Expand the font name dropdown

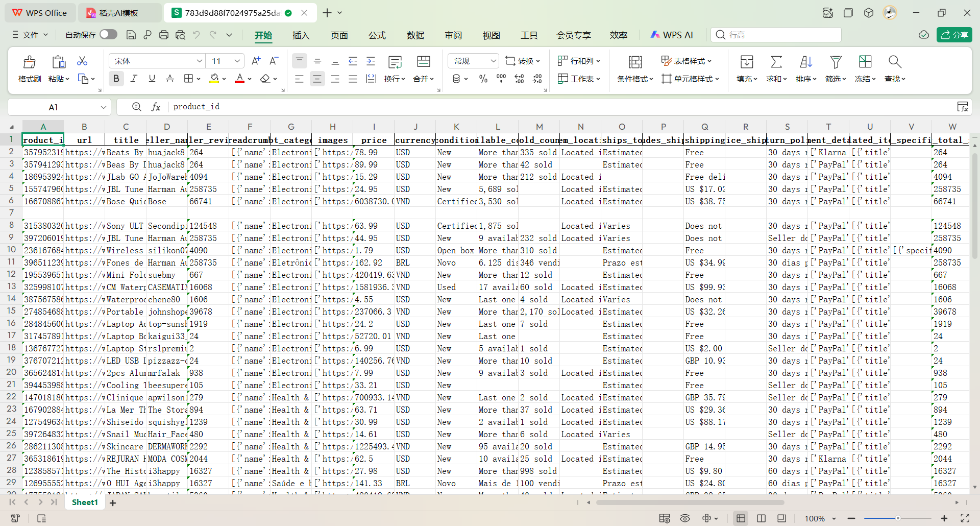pyautogui.click(x=199, y=61)
